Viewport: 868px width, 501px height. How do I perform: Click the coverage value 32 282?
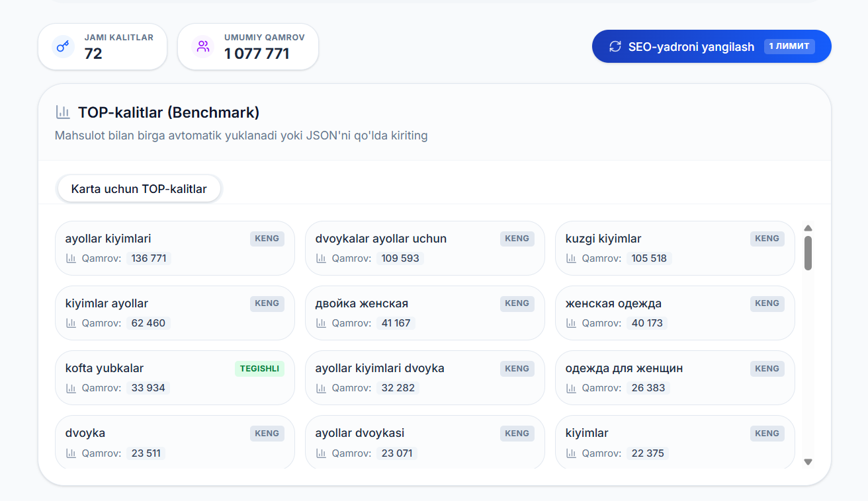pyautogui.click(x=398, y=388)
